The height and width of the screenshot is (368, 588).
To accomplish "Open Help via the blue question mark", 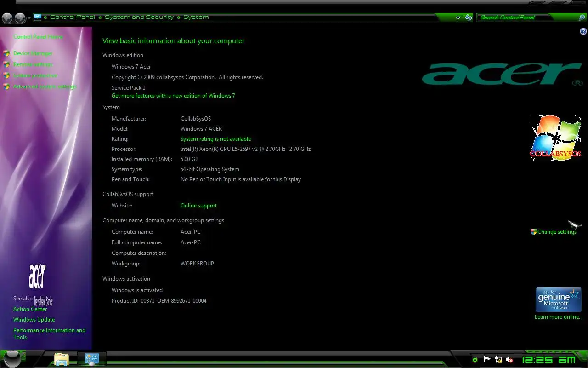I will coord(583,31).
